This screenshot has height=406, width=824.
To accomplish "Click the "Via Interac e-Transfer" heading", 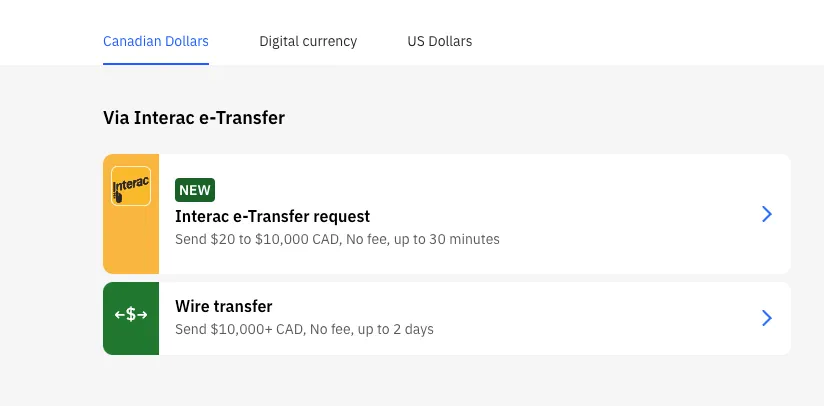I will [x=194, y=118].
